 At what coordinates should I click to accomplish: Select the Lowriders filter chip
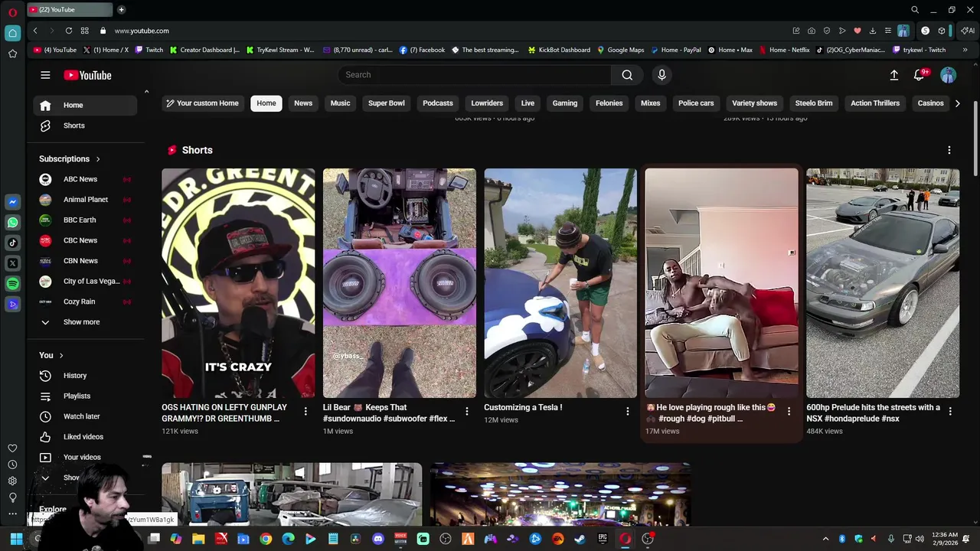coord(487,103)
